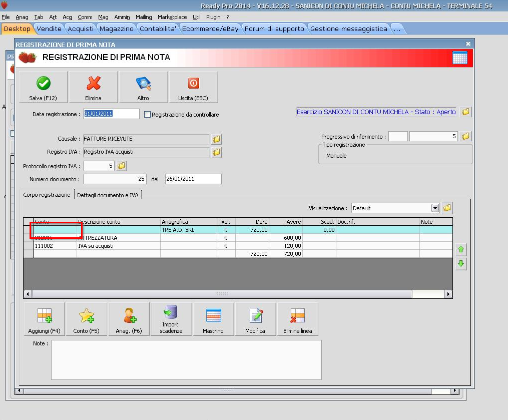The height and width of the screenshot is (420, 508).
Task: Open the Marketplace menu
Action: coord(172,17)
